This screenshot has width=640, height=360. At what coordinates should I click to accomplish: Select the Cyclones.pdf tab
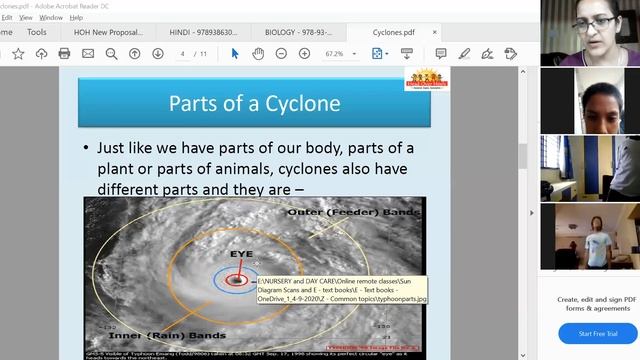(393, 32)
